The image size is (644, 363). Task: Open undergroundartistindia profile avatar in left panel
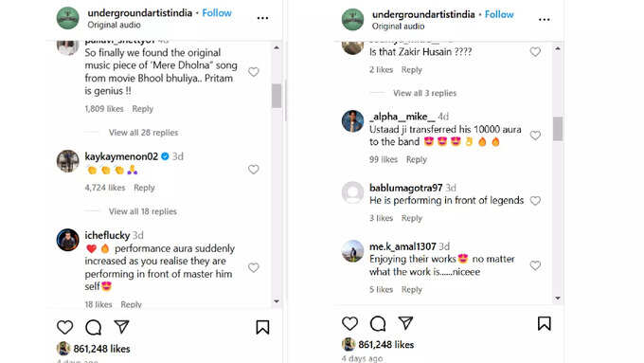click(x=68, y=18)
